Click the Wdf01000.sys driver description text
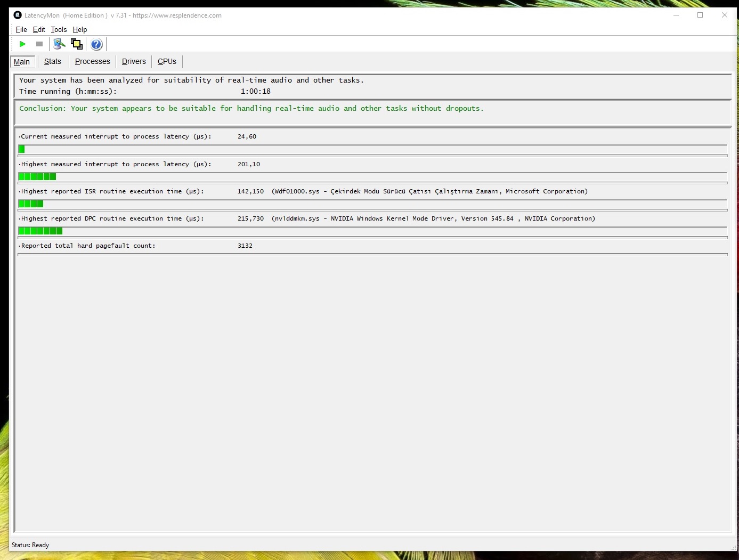The image size is (739, 560). [429, 191]
